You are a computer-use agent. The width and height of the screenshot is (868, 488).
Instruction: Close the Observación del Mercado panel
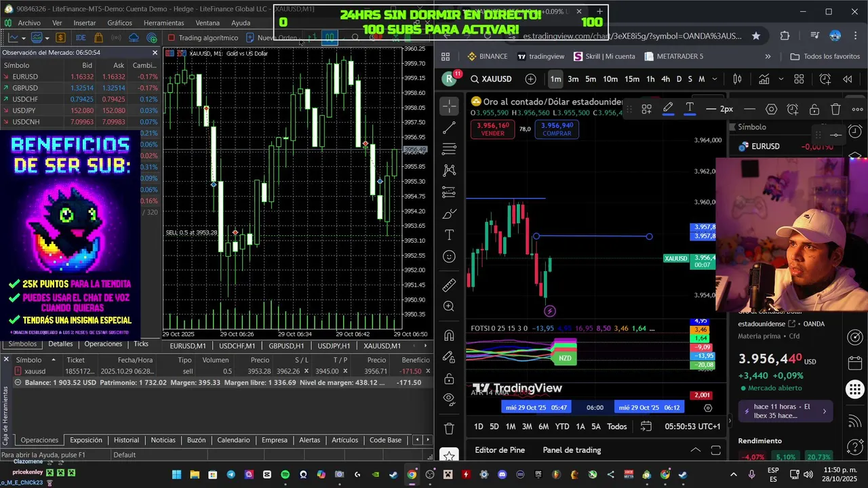[x=155, y=52]
